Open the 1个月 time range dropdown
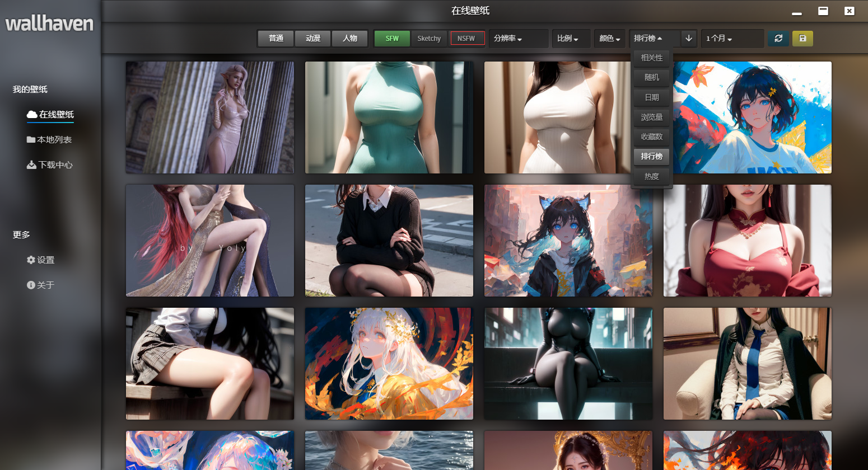Image resolution: width=868 pixels, height=470 pixels. pyautogui.click(x=732, y=39)
